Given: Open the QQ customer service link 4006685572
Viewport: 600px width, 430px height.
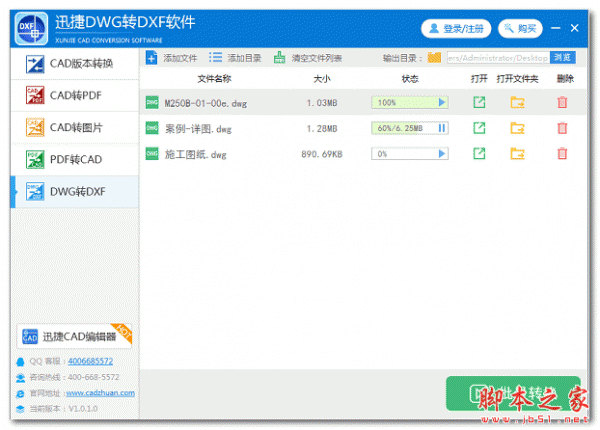Looking at the screenshot, I should click(x=90, y=361).
